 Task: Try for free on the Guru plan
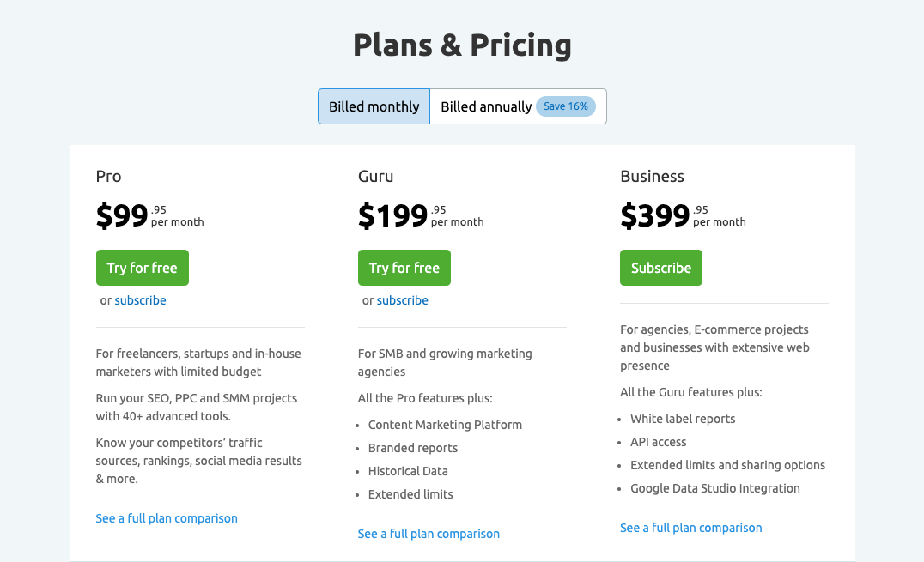pos(404,267)
